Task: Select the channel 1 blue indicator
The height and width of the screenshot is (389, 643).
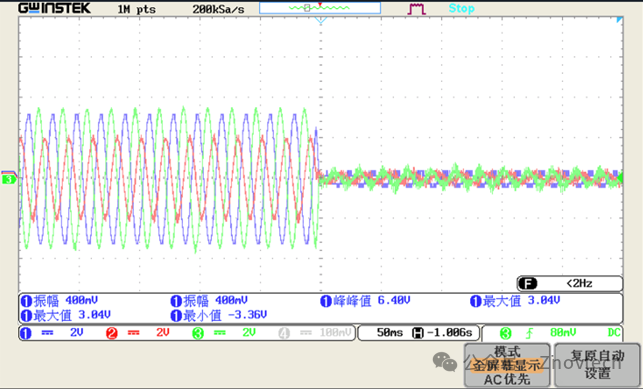Action: [x=25, y=333]
